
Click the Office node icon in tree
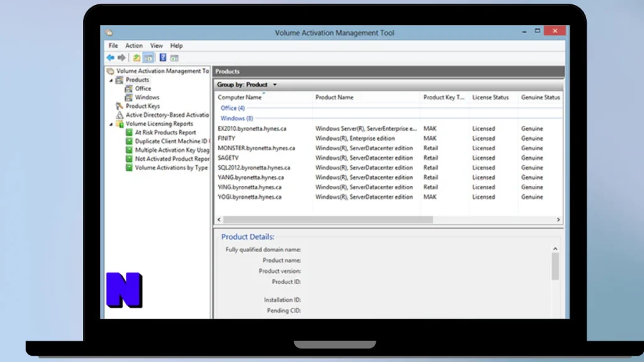coord(128,89)
